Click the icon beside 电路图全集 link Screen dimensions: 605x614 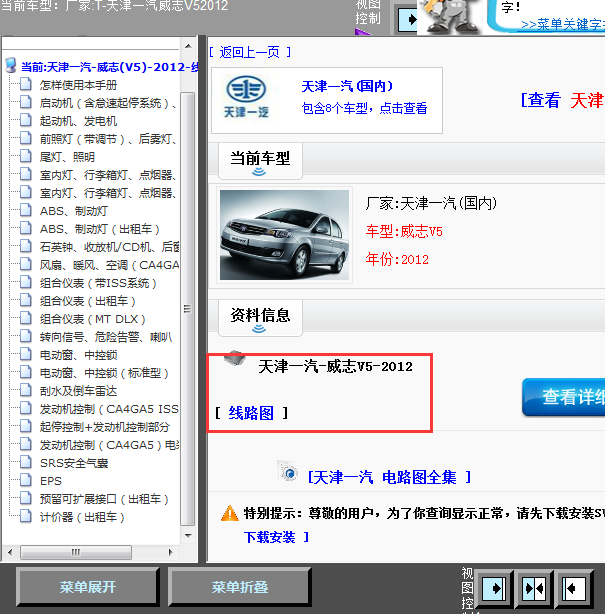[287, 471]
